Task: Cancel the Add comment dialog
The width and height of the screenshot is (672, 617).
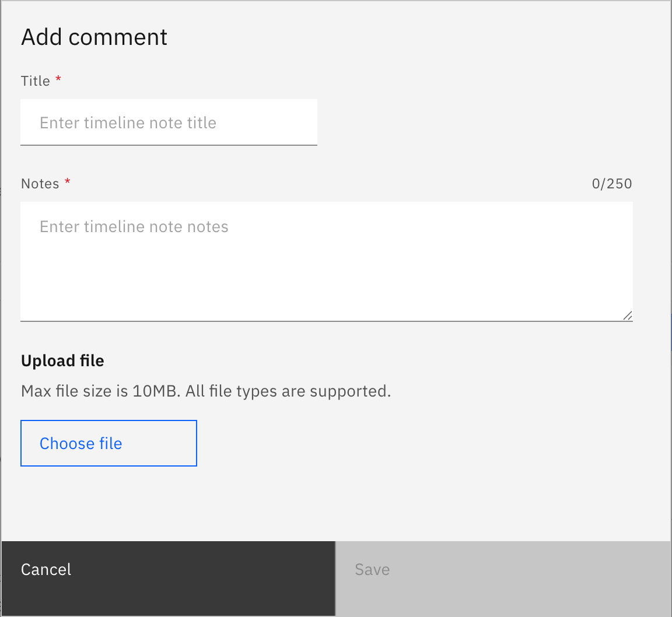Action: pyautogui.click(x=169, y=579)
